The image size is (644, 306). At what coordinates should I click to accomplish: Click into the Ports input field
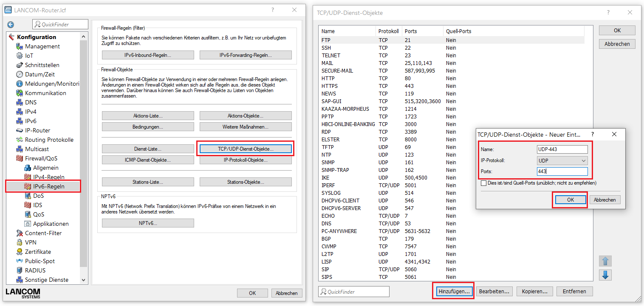pyautogui.click(x=562, y=171)
